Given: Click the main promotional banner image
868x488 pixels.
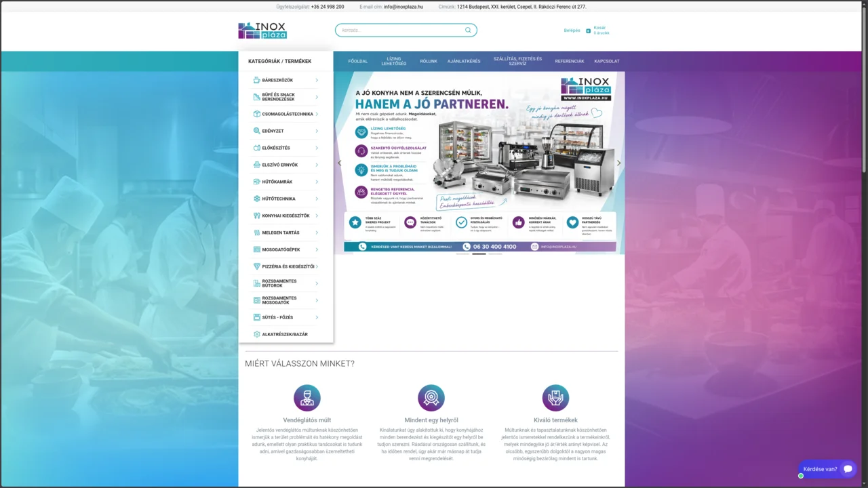Looking at the screenshot, I should (479, 163).
